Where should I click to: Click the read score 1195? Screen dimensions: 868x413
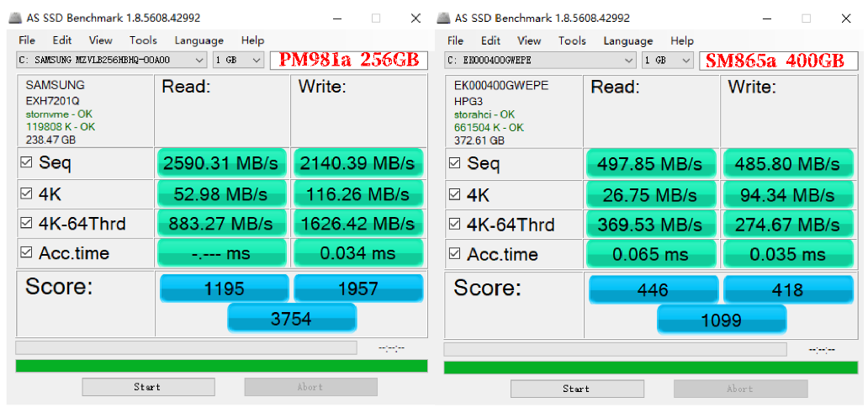[225, 288]
